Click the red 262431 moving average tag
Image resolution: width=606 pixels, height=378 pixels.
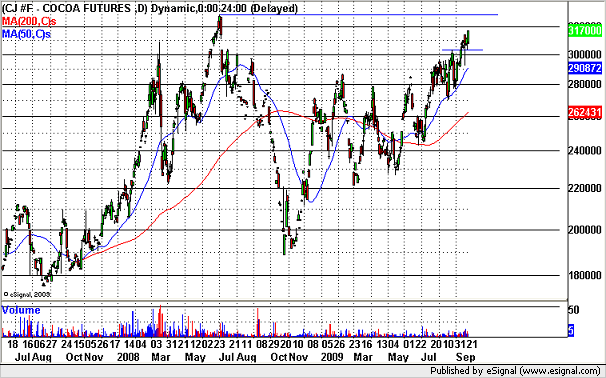pos(585,112)
